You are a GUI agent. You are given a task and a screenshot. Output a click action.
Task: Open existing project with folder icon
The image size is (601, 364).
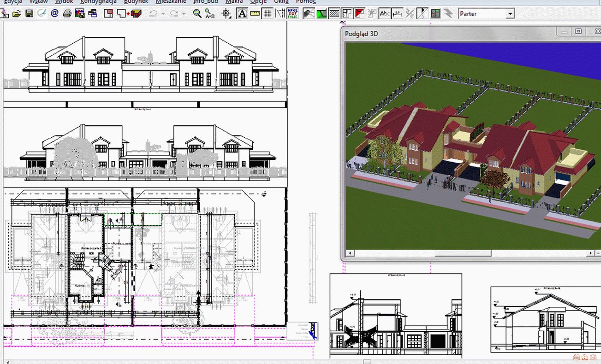pos(17,14)
